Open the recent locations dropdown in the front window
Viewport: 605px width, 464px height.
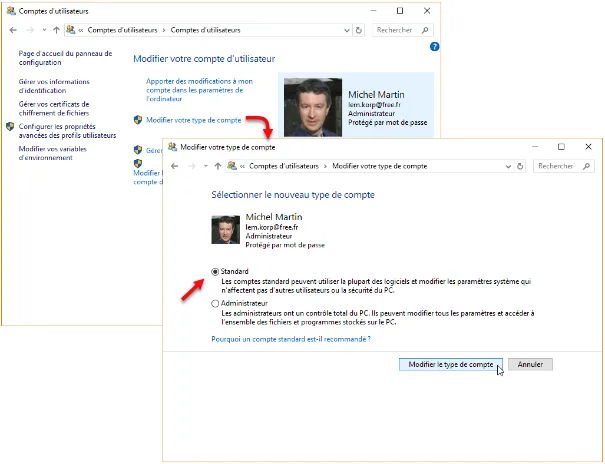(x=205, y=165)
